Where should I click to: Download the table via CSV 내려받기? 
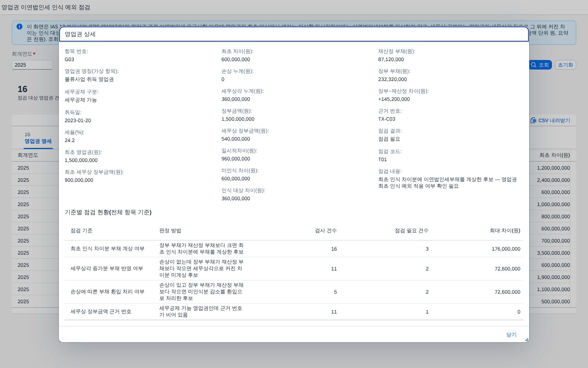click(550, 120)
